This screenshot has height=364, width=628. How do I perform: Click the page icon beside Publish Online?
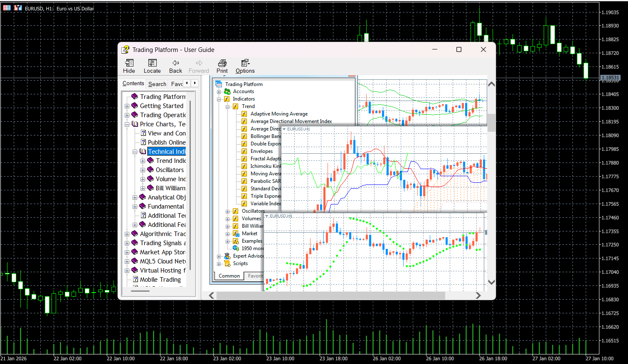pos(143,142)
